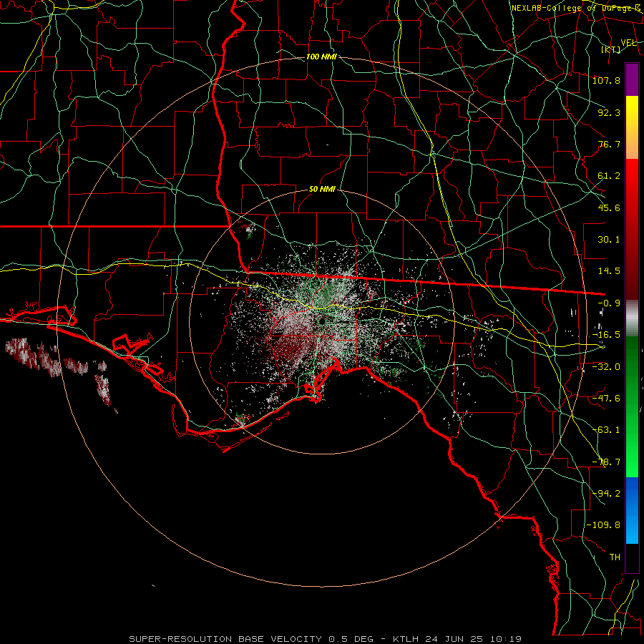Viewport: 644px width, 644px height.
Task: Select the 61.2 scale value
Action: click(x=609, y=176)
